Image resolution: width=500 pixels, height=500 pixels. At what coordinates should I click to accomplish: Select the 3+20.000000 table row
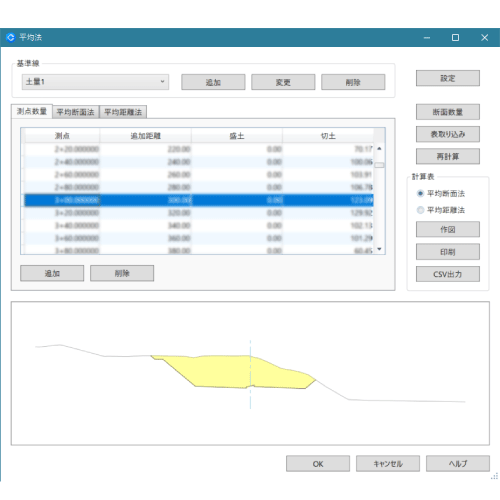tap(199, 213)
